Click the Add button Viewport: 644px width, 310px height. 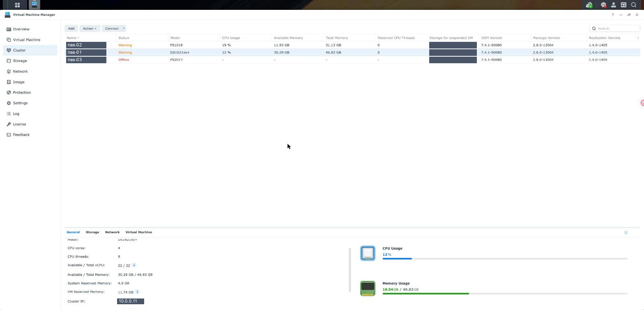coord(71,28)
